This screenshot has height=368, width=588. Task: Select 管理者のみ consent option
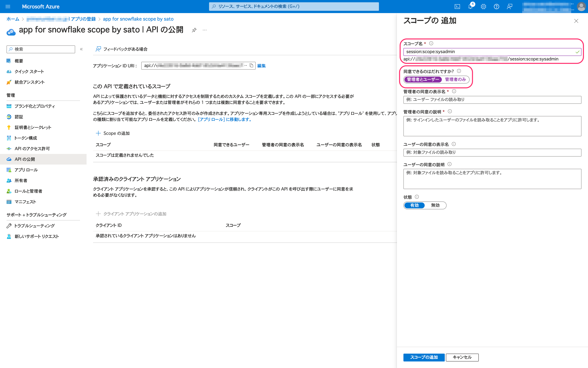click(x=455, y=80)
